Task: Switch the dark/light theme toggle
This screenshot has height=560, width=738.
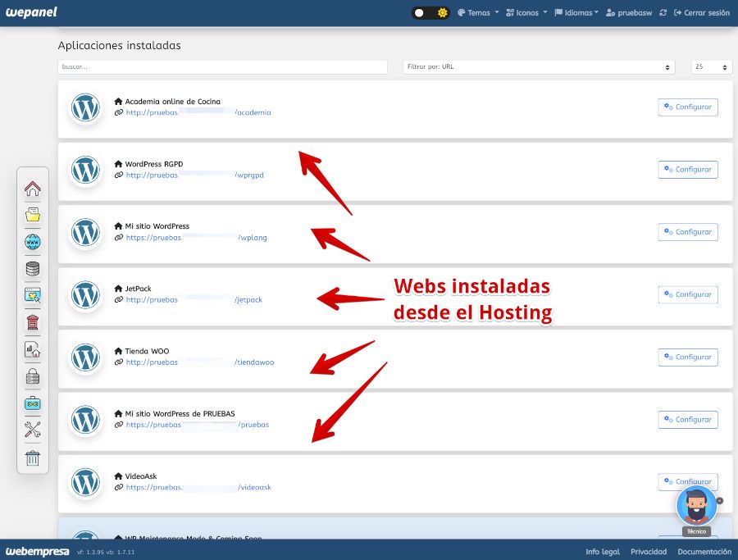Action: point(430,13)
